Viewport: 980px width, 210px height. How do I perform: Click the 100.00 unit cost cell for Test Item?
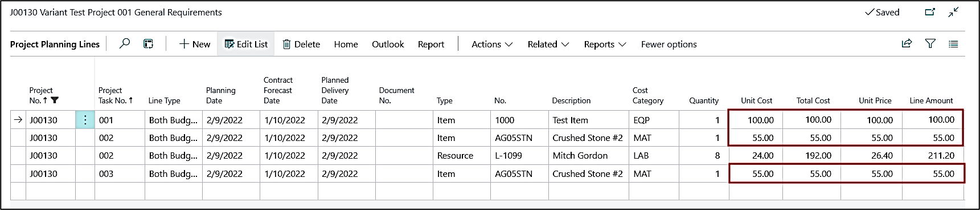point(756,120)
